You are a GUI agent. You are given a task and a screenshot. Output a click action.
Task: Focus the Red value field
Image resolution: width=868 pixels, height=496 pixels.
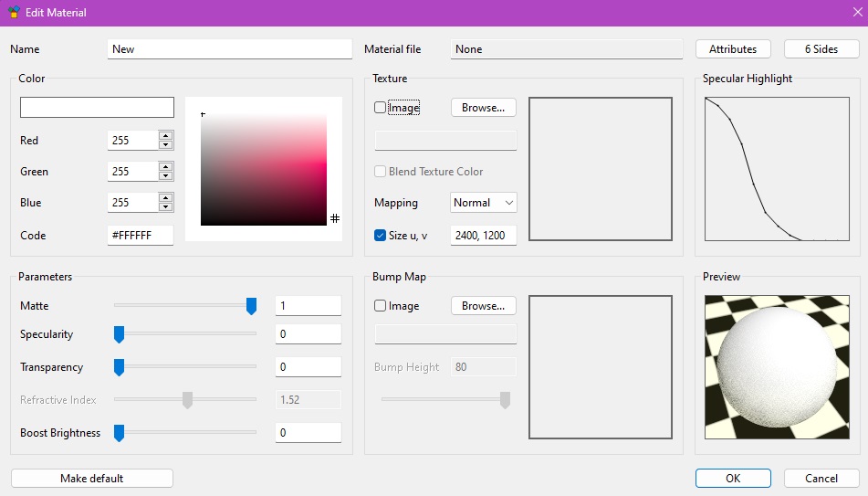point(133,140)
